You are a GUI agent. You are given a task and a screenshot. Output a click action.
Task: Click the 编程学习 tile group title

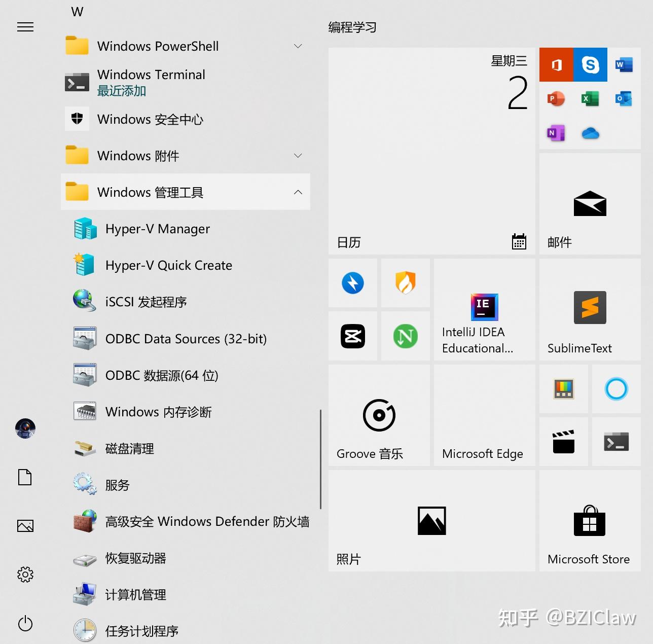(x=352, y=27)
